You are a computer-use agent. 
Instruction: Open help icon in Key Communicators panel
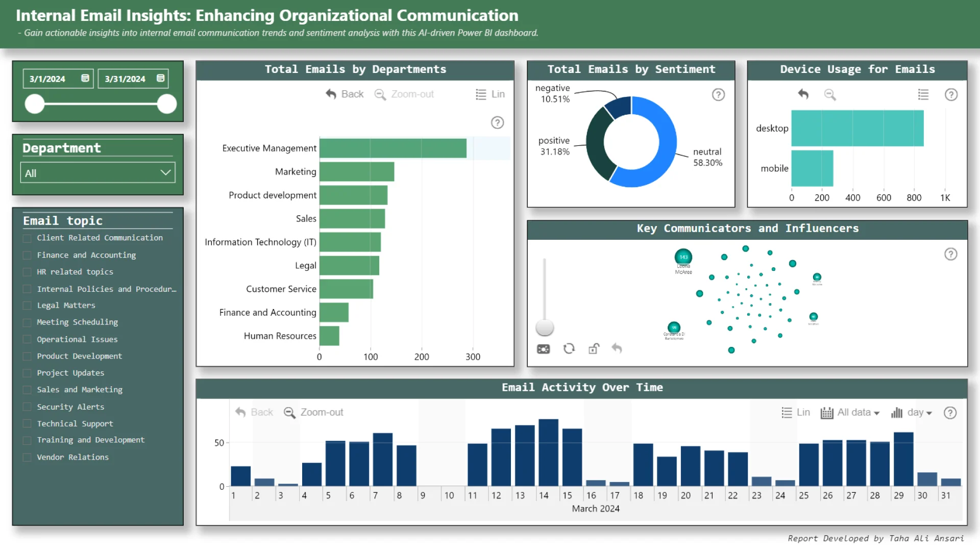click(950, 254)
